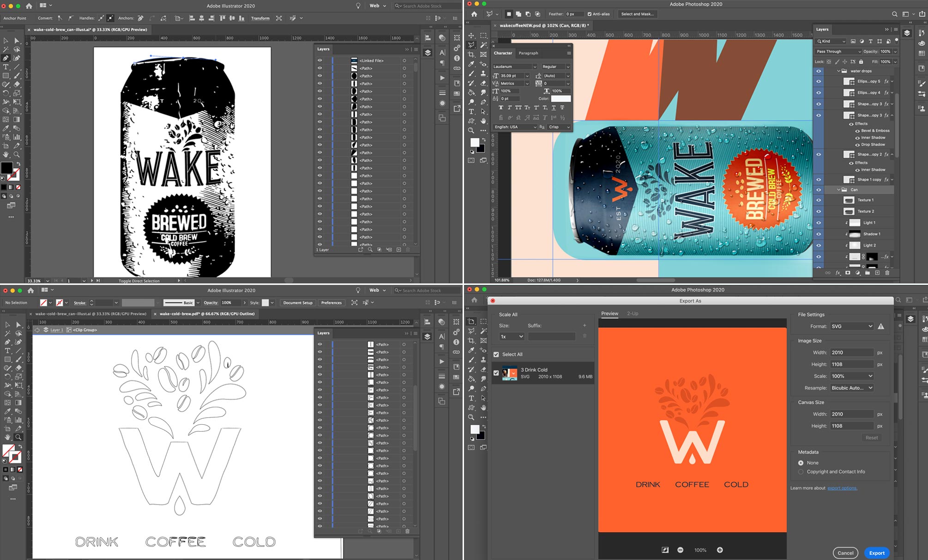Hide the Linked File layer in Illustrator
This screenshot has width=928, height=560.
pyautogui.click(x=319, y=60)
